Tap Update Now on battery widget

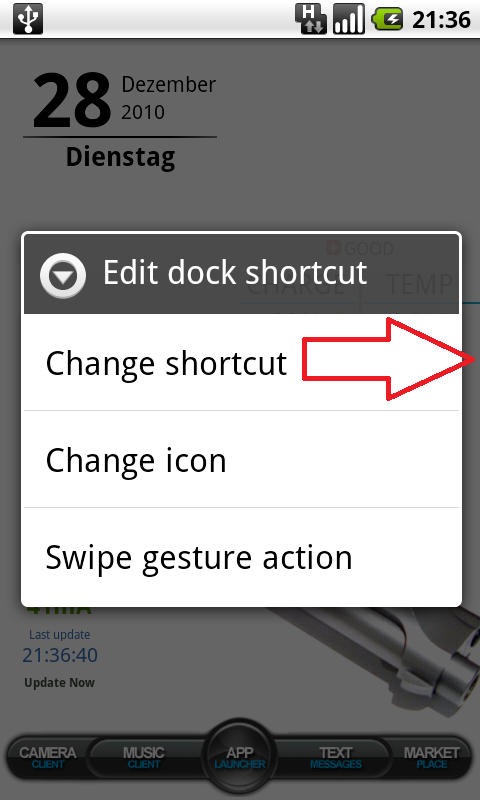pos(60,683)
